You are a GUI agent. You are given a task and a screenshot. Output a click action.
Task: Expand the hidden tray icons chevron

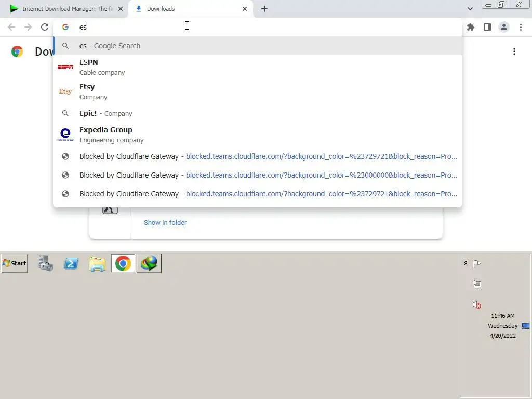[466, 263]
